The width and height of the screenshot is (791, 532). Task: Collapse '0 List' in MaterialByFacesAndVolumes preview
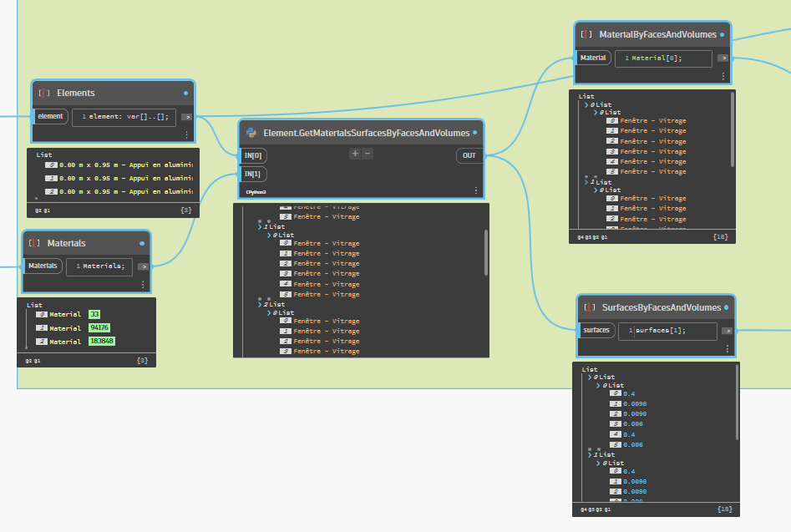[586, 104]
